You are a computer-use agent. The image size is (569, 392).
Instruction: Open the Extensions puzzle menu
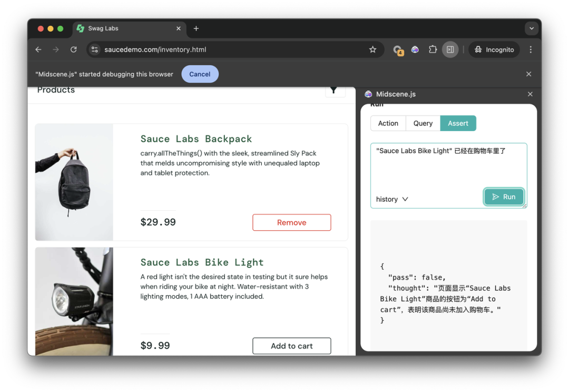(433, 50)
